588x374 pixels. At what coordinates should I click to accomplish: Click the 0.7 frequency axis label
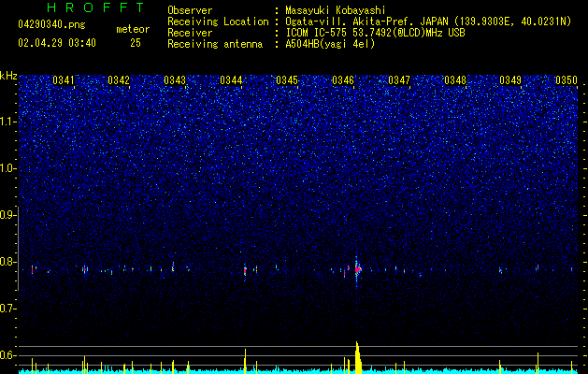pos(8,309)
